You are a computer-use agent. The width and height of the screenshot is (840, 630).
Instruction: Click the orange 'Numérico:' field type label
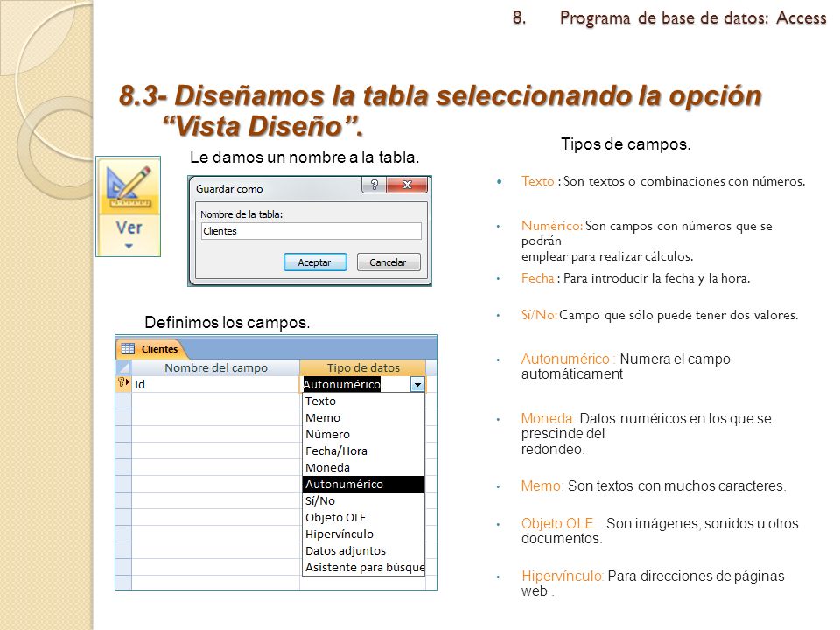point(552,226)
